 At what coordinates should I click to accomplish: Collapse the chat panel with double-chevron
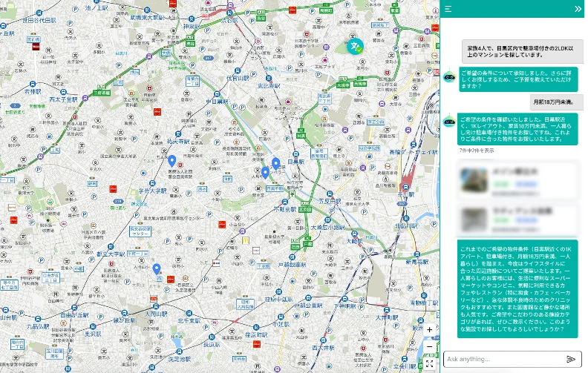tap(578, 9)
